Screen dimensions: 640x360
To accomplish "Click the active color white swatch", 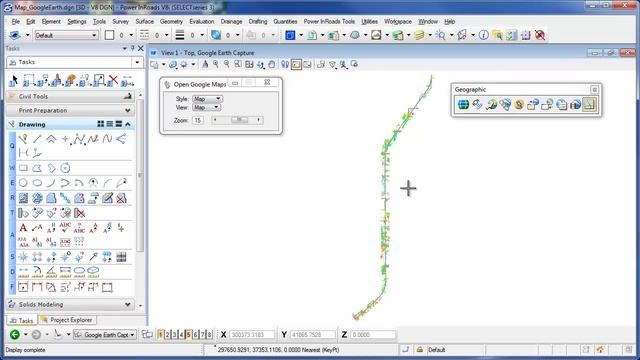I will pos(109,35).
